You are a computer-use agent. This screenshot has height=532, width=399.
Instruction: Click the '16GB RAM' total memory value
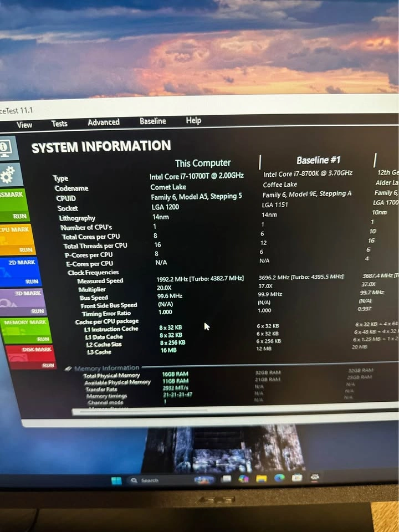[175, 374]
